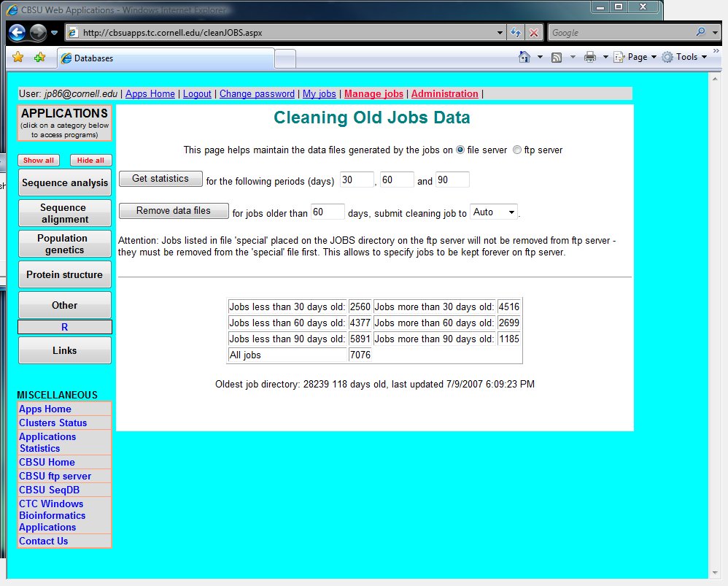Click the RSS feeds icon
Image resolution: width=728 pixels, height=586 pixels.
point(557,57)
